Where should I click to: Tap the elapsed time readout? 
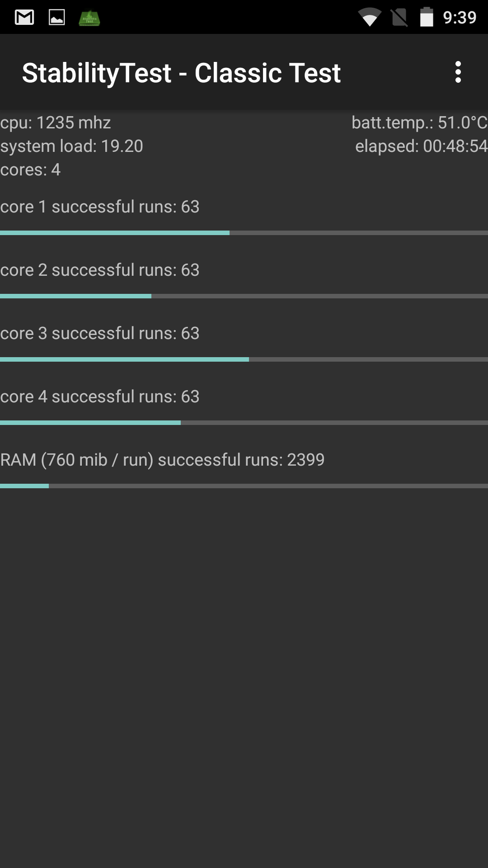421,146
